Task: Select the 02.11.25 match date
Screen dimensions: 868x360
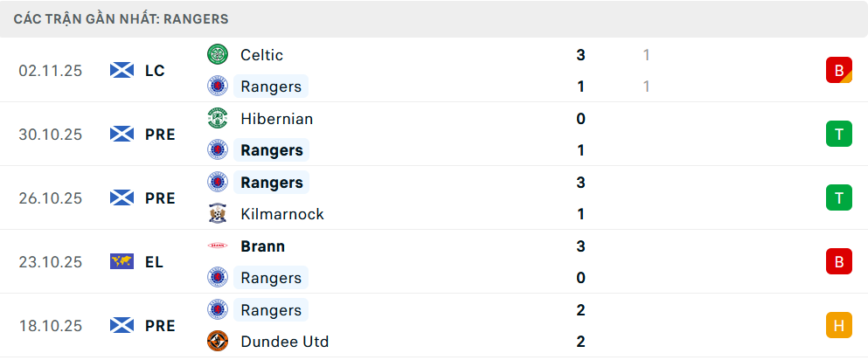Action: click(x=50, y=71)
